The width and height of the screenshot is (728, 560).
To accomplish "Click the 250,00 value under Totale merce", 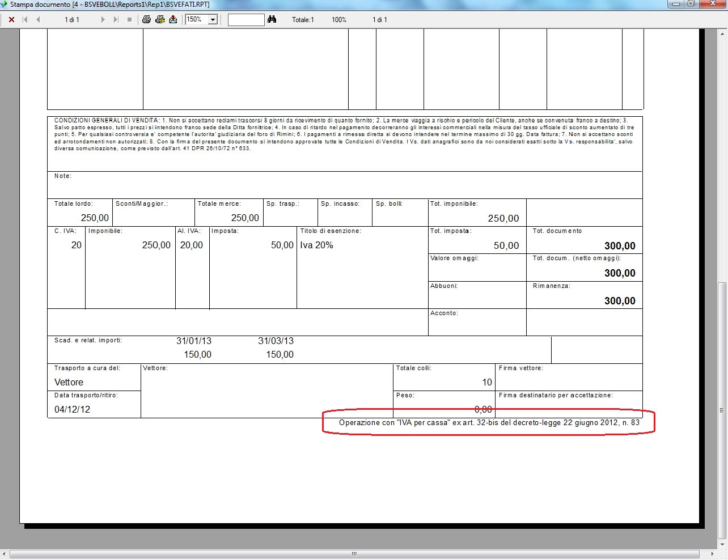I will (245, 218).
